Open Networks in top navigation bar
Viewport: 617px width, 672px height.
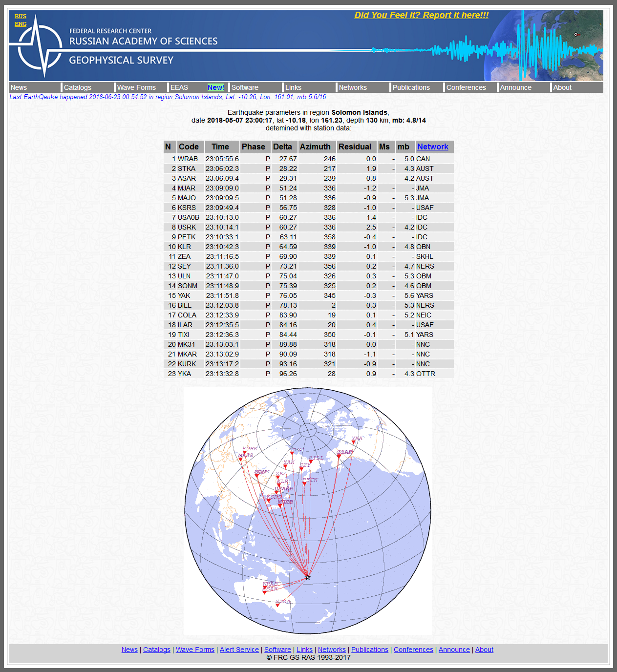(x=353, y=87)
